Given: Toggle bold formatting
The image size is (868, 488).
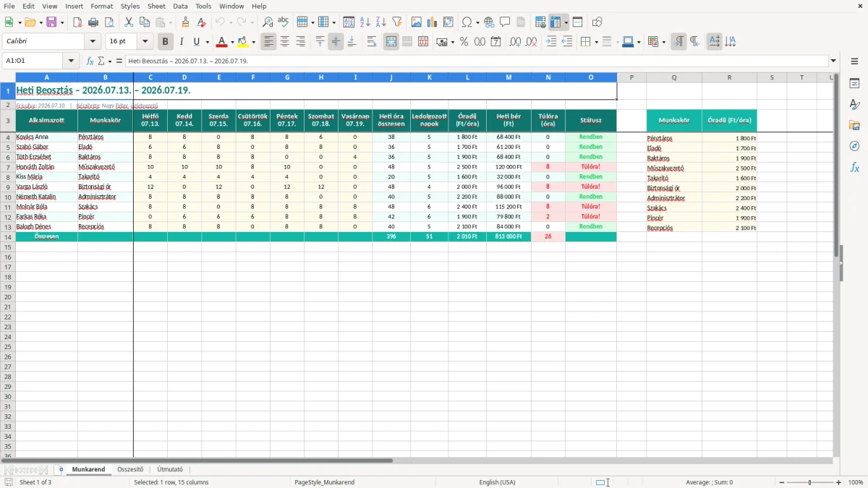Looking at the screenshot, I should 166,42.
